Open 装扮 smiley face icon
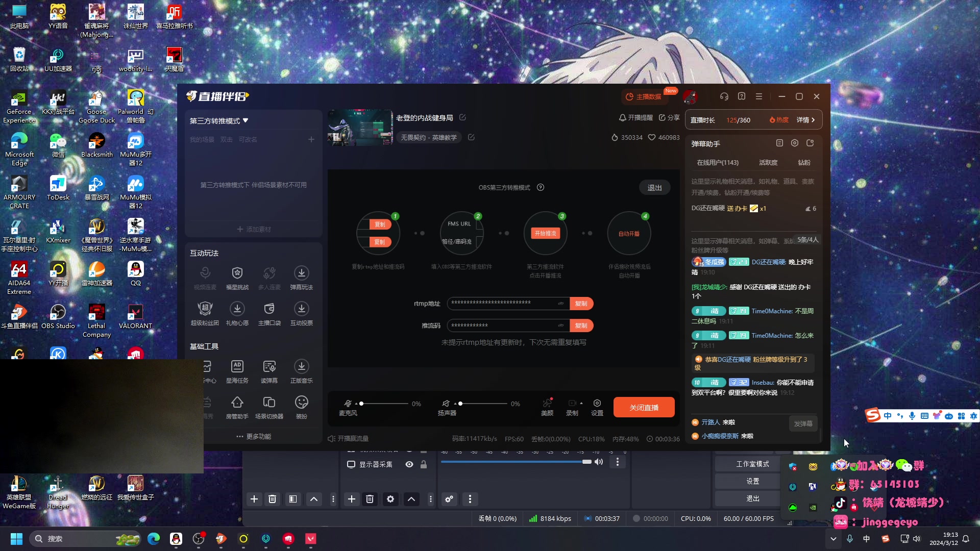The height and width of the screenshot is (551, 980). [x=302, y=407]
